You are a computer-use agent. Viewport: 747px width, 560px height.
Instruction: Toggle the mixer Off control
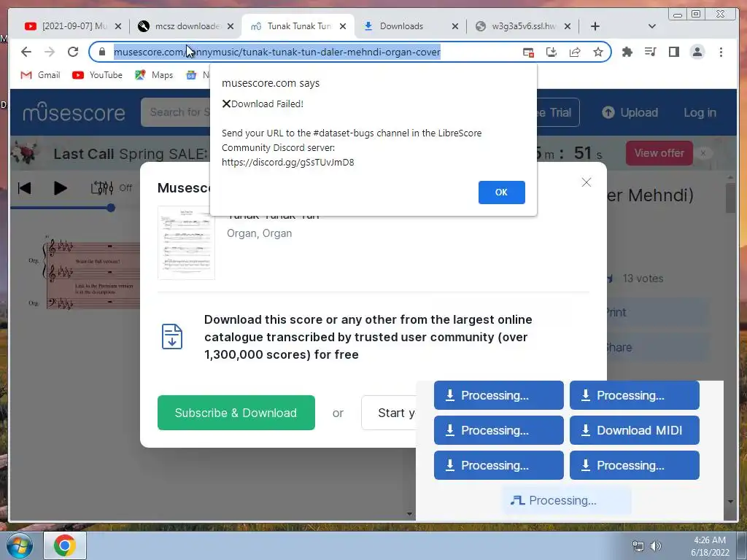pyautogui.click(x=112, y=188)
